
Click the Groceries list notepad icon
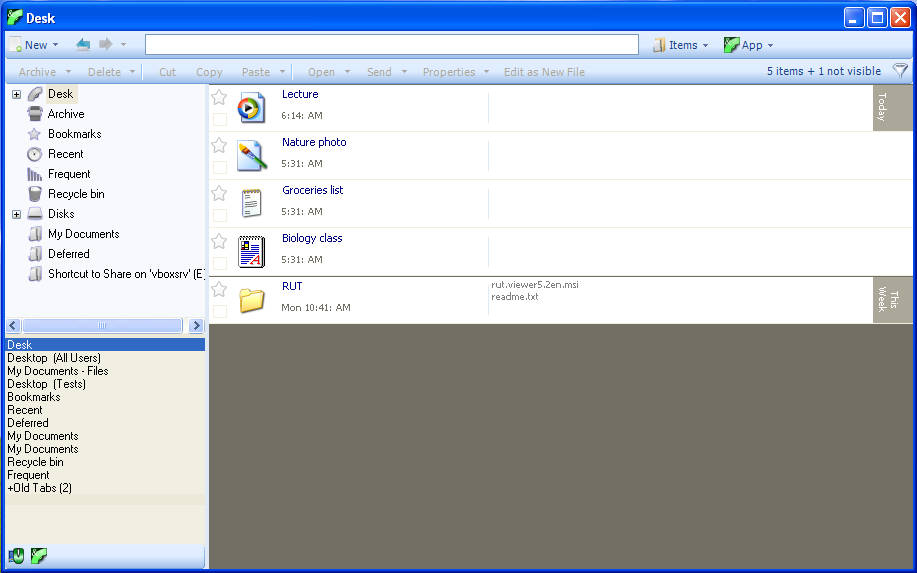click(251, 203)
